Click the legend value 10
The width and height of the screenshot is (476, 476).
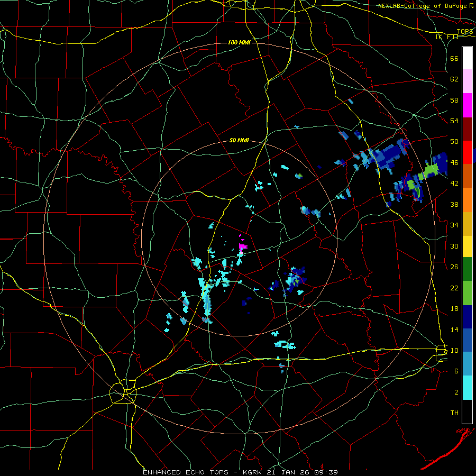coord(454,350)
